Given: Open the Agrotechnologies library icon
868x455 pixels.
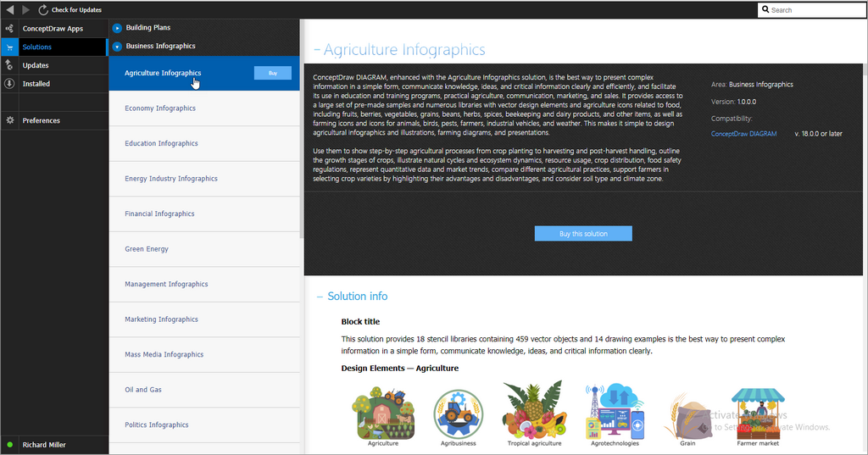Looking at the screenshot, I should click(615, 412).
